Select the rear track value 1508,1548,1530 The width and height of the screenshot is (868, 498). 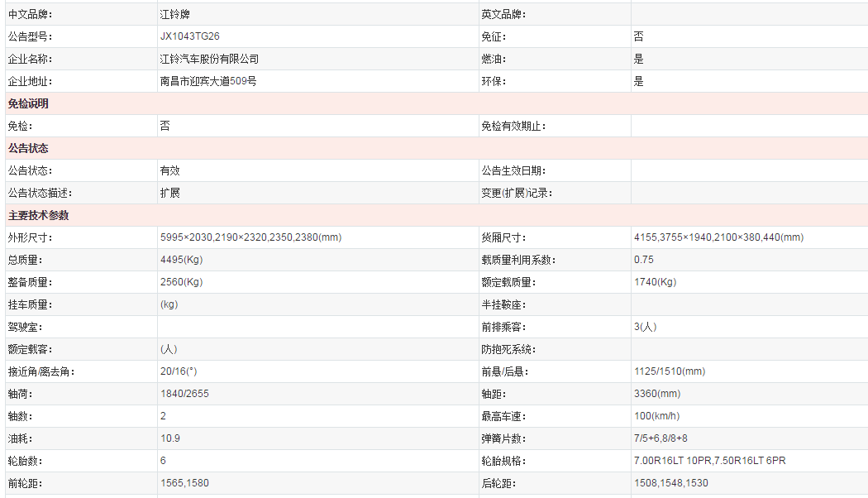point(670,483)
